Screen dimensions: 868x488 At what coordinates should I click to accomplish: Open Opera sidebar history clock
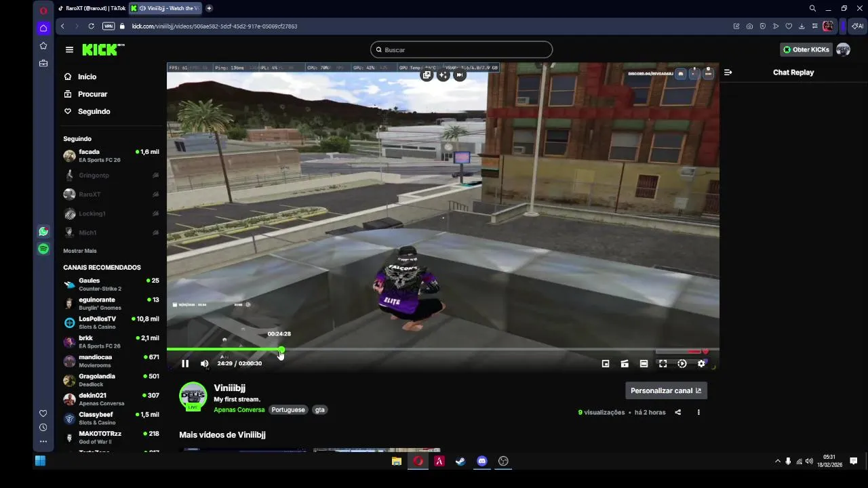[x=43, y=428]
